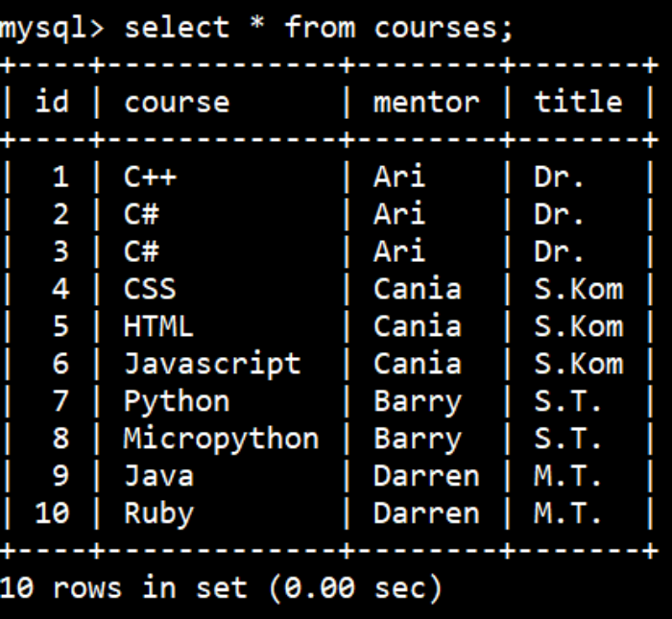Click the id value '10'
Viewport: 672px width, 619px height.
(52, 512)
